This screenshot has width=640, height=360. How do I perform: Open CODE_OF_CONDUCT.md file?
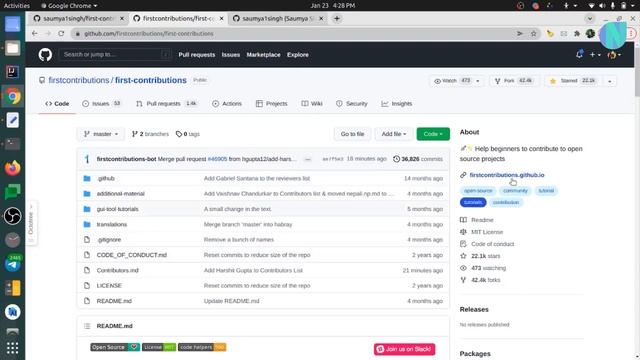click(x=132, y=255)
